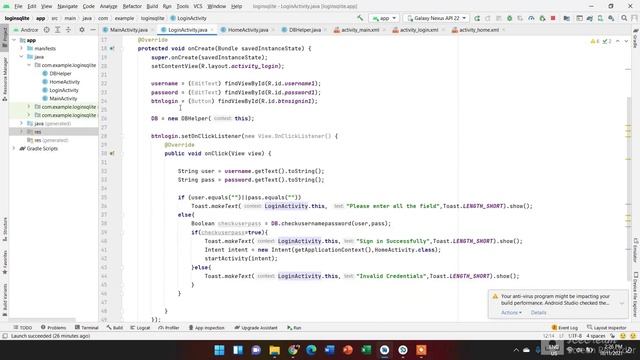Hide the Project panel with minus icon
This screenshot has height=360, width=640.
point(93,30)
